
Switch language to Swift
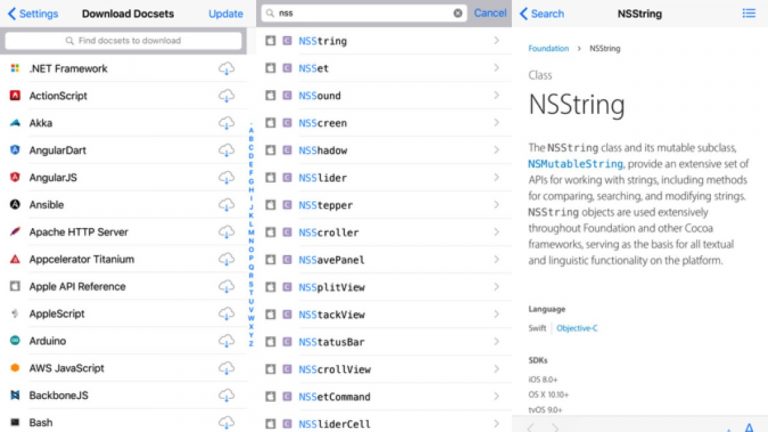pyautogui.click(x=537, y=328)
